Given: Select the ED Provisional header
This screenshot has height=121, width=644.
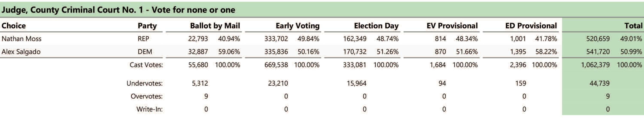Looking at the screenshot, I should tap(531, 26).
